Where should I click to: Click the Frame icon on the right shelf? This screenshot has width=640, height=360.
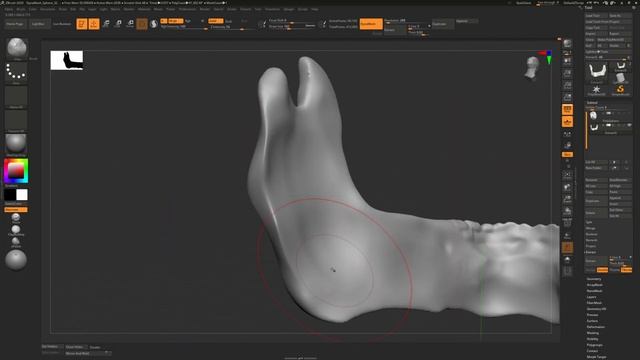tap(567, 175)
